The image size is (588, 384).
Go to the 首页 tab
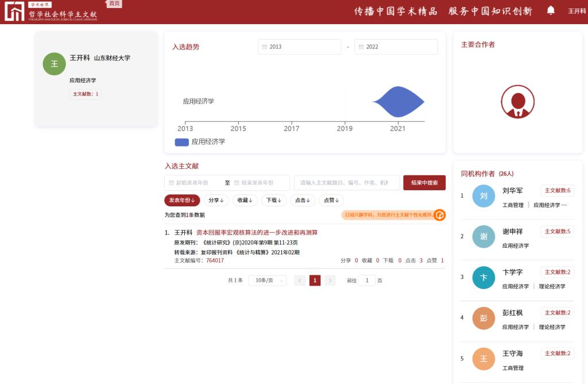[115, 3]
